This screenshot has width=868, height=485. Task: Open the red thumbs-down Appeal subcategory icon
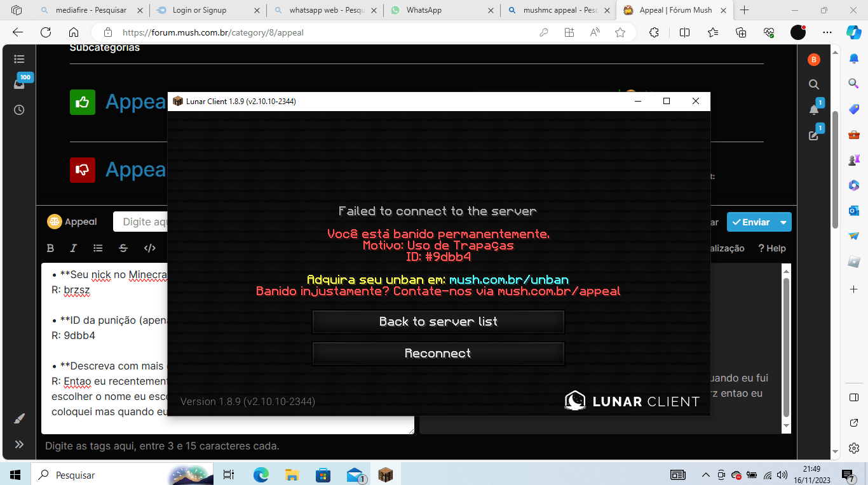[x=83, y=170]
